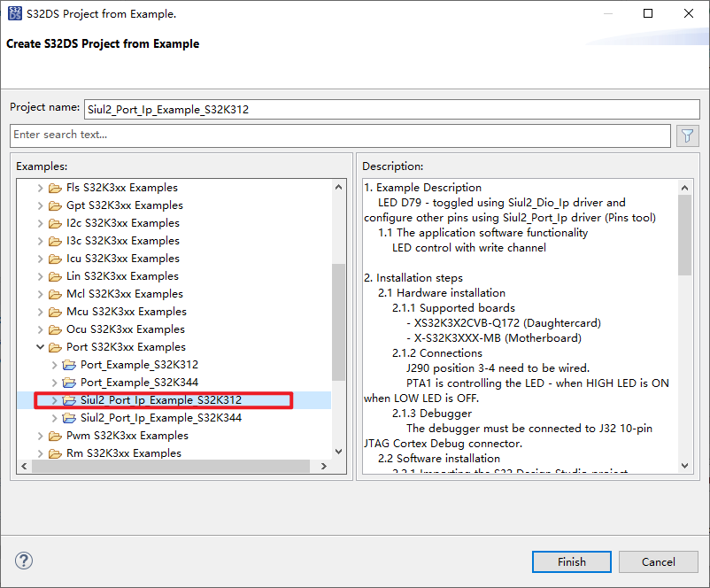Screen dimensions: 710x588
Task: Click the Cancel button
Action: point(658,561)
